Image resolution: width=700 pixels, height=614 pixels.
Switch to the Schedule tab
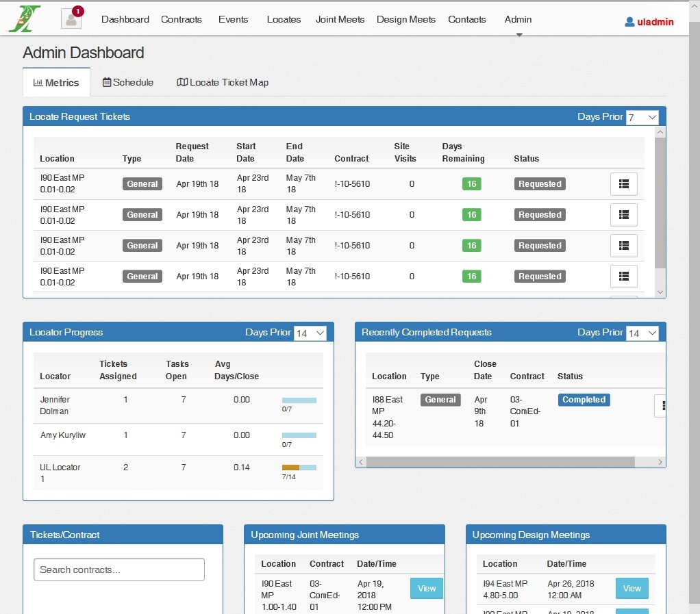128,83
